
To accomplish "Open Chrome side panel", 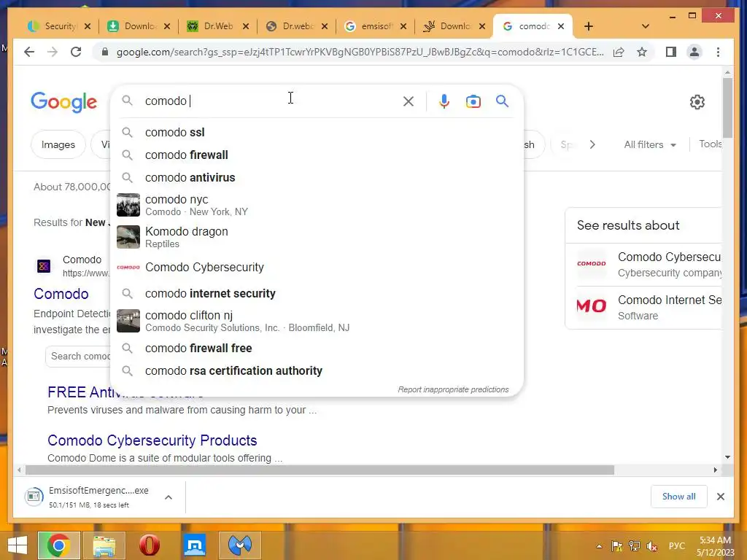I will click(671, 52).
